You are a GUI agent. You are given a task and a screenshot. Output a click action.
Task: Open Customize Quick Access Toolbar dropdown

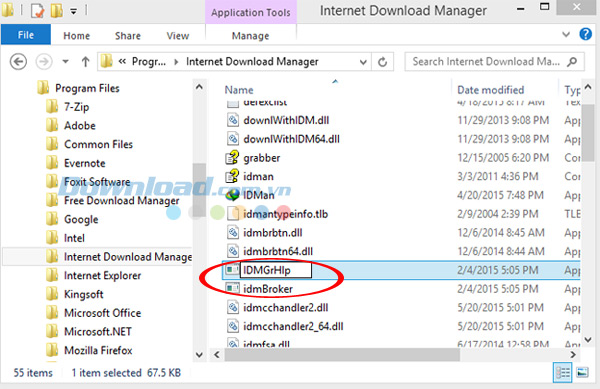point(73,11)
